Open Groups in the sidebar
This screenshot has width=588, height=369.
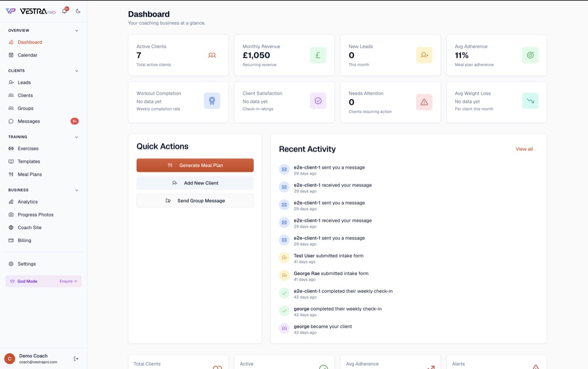[x=43, y=108]
